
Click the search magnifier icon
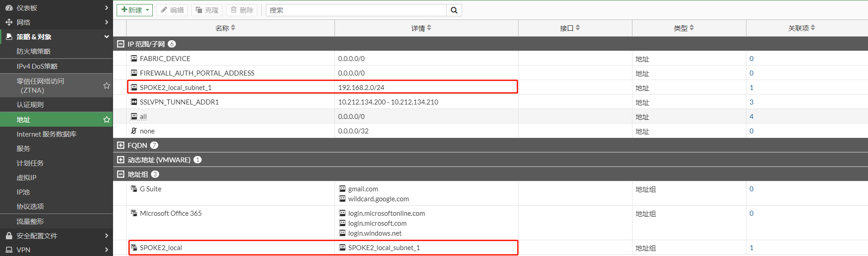pos(454,10)
